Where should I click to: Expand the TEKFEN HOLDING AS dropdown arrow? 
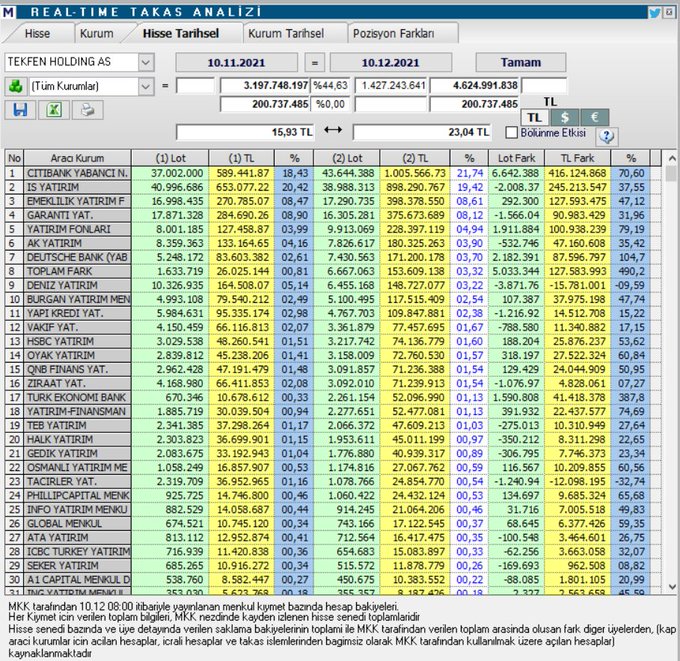click(x=146, y=62)
